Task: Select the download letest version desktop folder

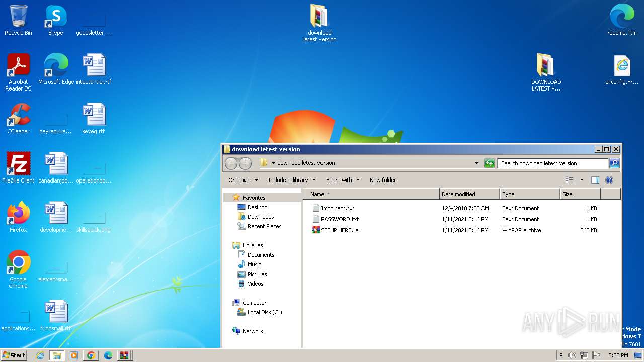Action: [319, 23]
